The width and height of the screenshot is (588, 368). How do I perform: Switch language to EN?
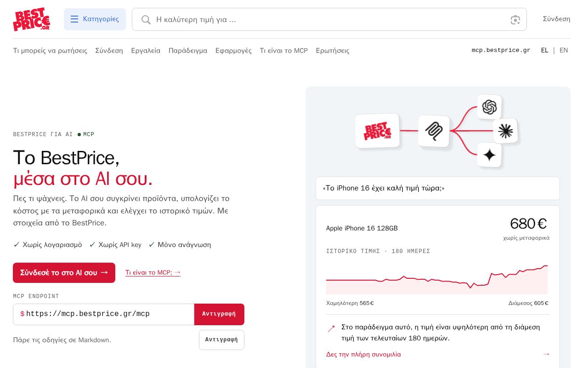[564, 51]
